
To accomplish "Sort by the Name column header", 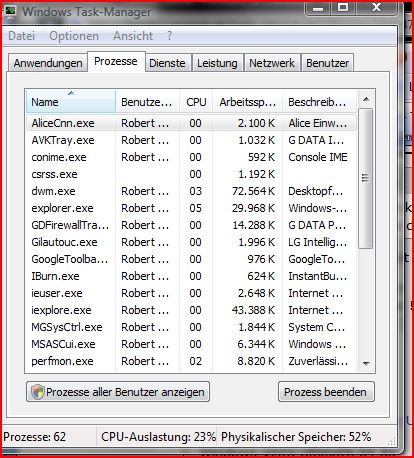I will [x=71, y=102].
